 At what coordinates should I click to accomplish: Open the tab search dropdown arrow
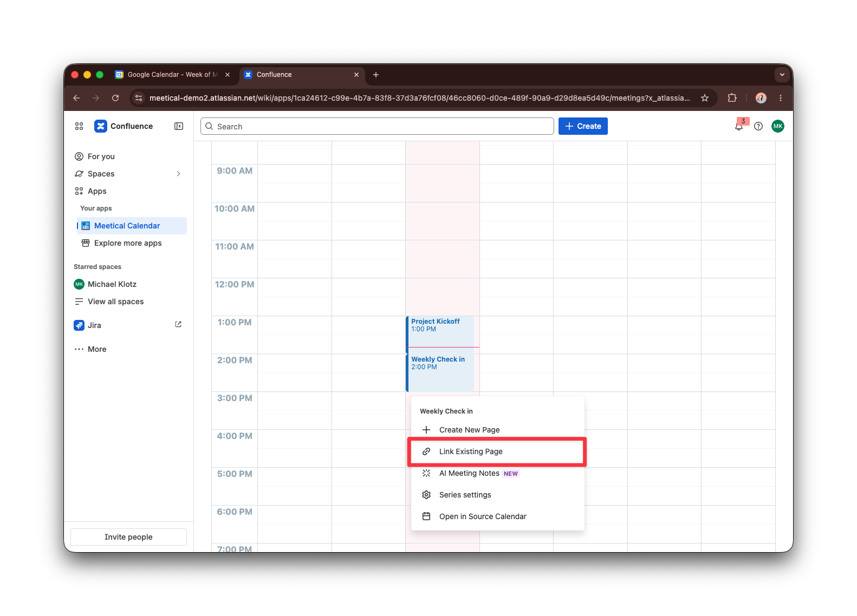tap(782, 75)
